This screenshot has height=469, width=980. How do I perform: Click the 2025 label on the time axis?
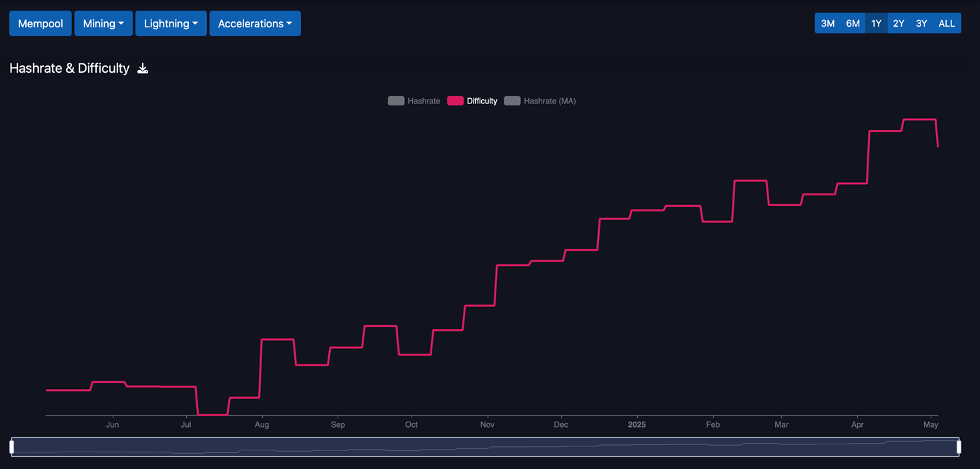point(636,424)
